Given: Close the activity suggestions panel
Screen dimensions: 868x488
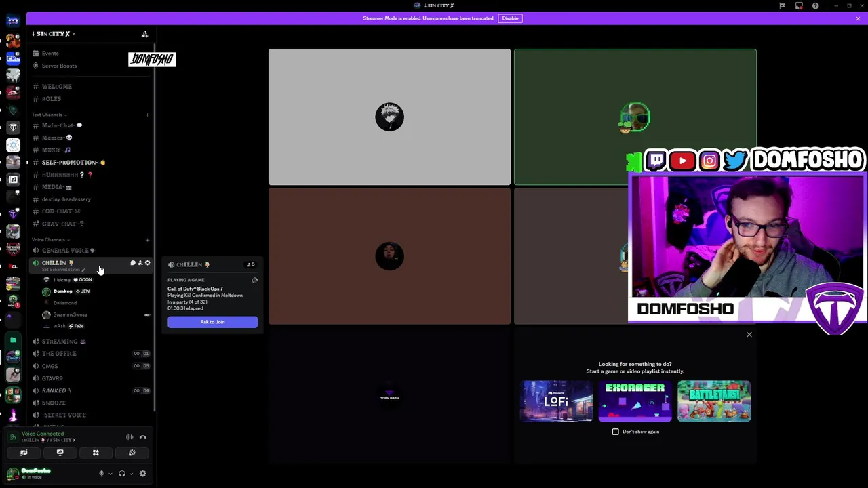Looking at the screenshot, I should click(x=749, y=334).
